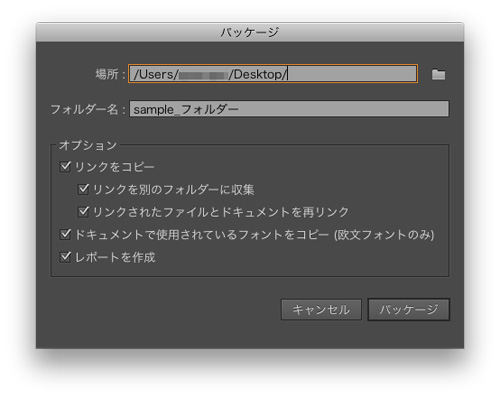The image size is (500, 398).
Task: Click into the 場所 path input field
Action: click(273, 74)
